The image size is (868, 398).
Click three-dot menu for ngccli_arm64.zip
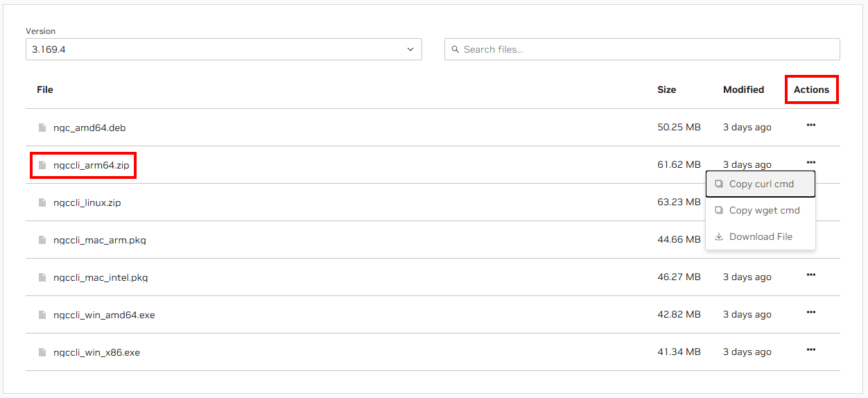pos(810,163)
